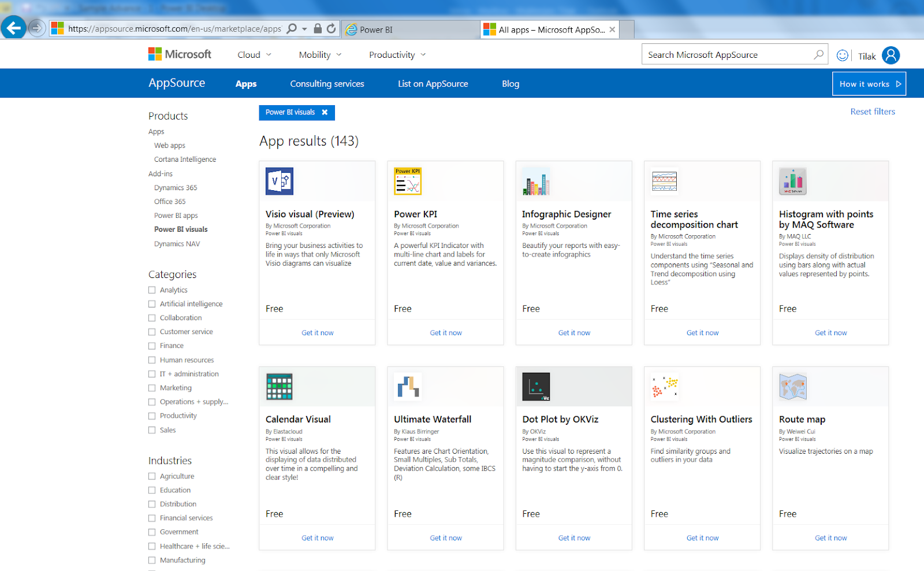
Task: Check the Government industry checkbox
Action: (152, 532)
